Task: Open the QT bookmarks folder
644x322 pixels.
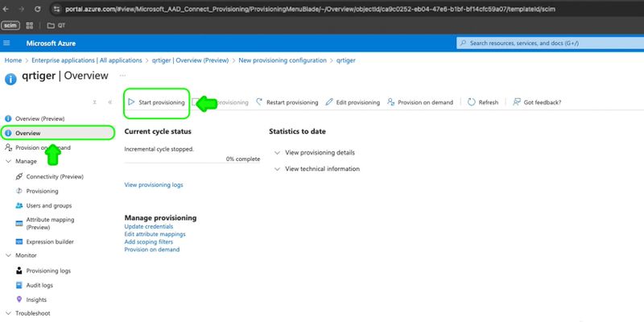Action: tap(56, 26)
